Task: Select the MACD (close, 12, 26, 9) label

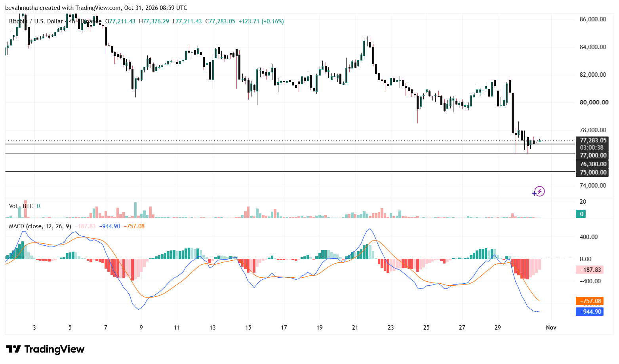Action: 40,226
